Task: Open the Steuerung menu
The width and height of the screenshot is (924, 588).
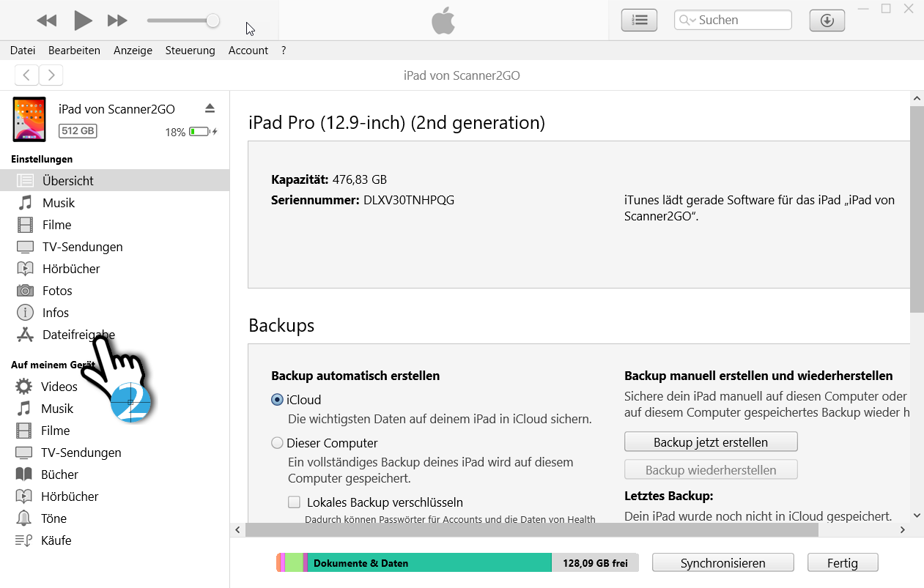Action: (191, 51)
